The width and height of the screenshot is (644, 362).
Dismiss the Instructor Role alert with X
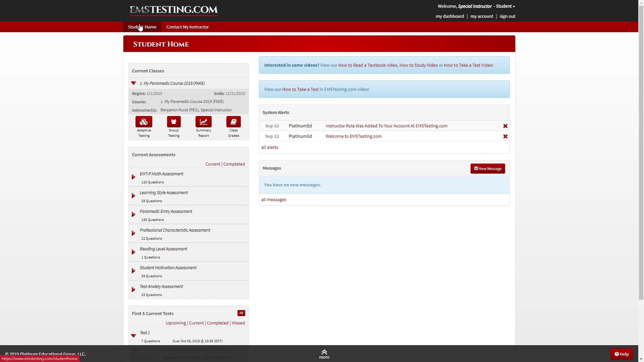(505, 126)
